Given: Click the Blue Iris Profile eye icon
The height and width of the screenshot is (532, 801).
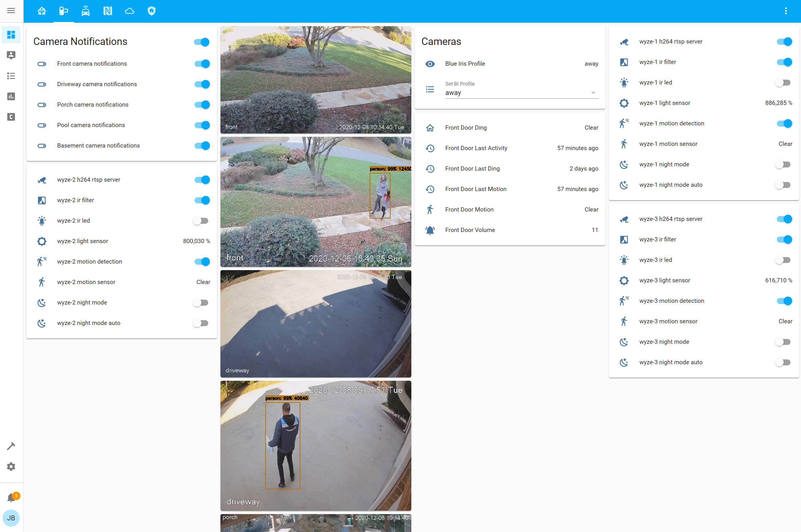Looking at the screenshot, I should (x=430, y=64).
